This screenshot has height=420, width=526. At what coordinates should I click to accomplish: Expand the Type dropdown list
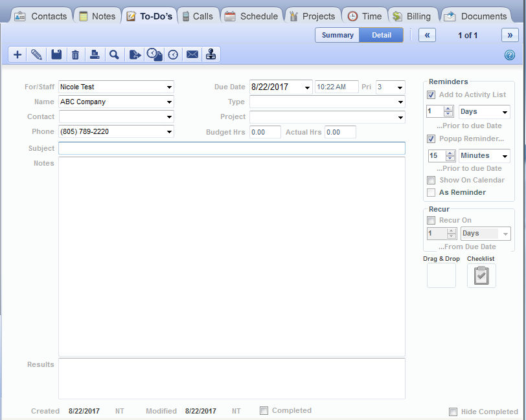tap(400, 102)
